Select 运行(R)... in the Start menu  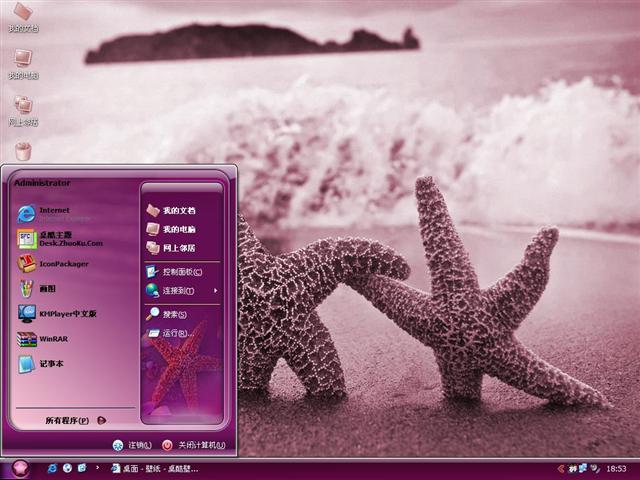pyautogui.click(x=174, y=333)
